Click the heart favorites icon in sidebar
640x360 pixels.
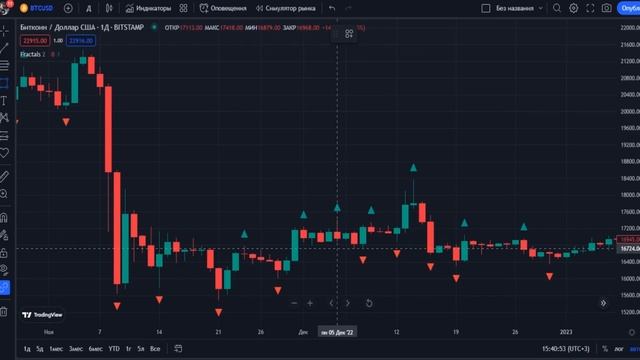point(4,153)
